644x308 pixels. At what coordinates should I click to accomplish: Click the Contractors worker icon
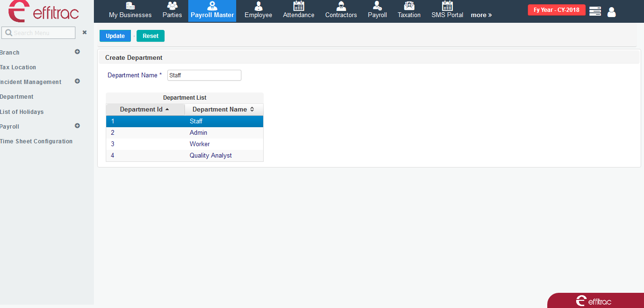340,6
